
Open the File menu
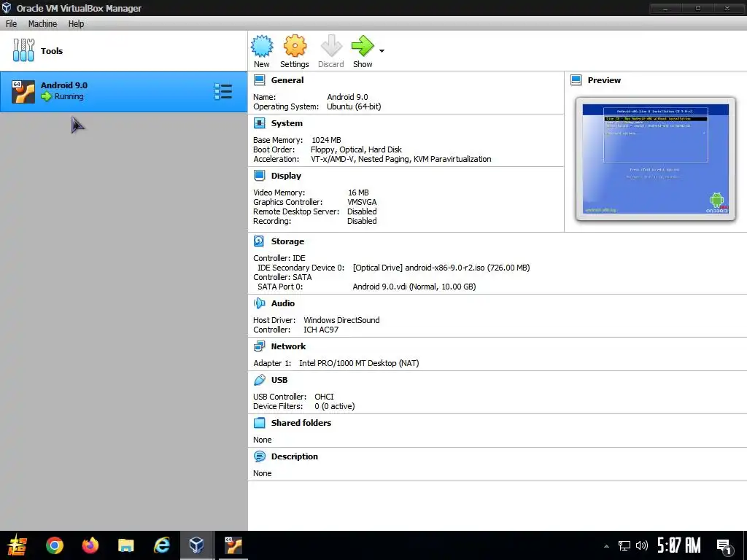pos(11,24)
